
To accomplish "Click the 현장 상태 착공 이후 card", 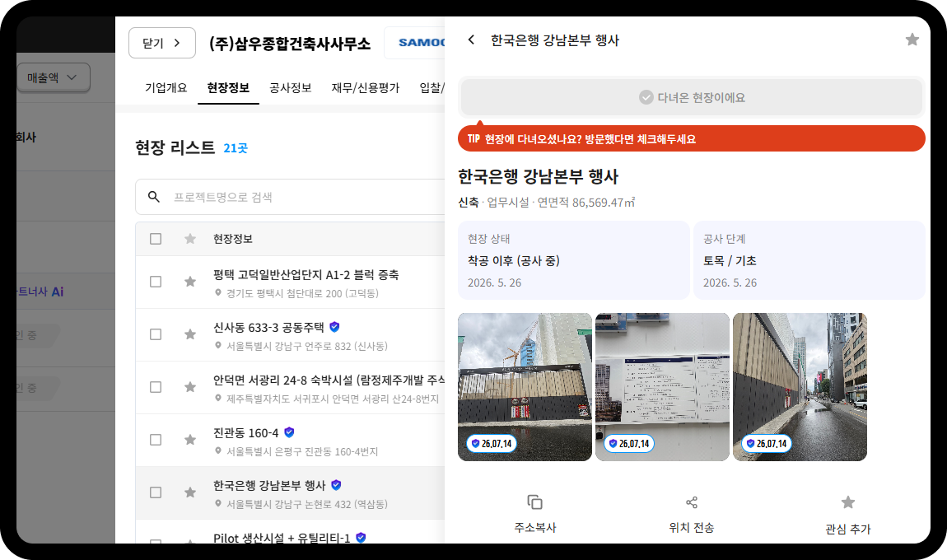I will coord(574,259).
